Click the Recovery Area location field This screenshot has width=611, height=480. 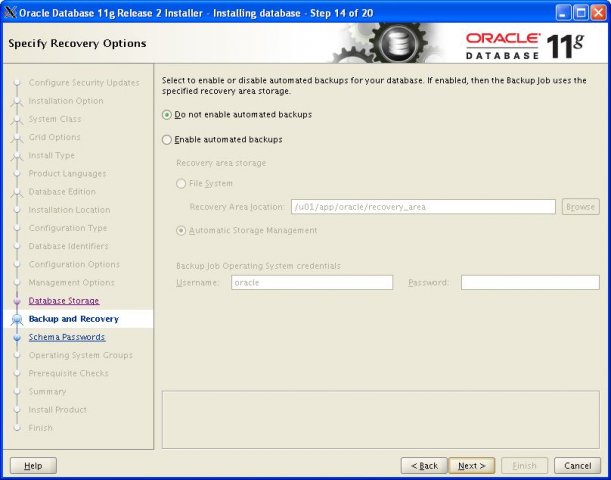click(423, 207)
